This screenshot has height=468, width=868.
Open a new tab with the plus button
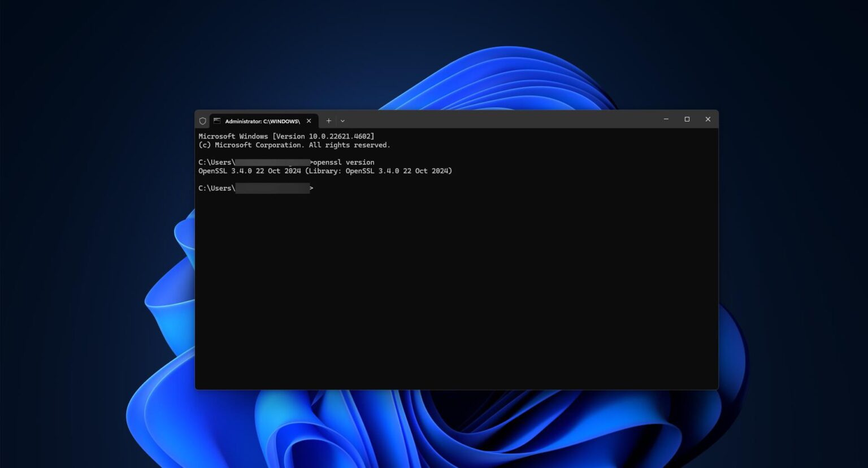(x=328, y=121)
